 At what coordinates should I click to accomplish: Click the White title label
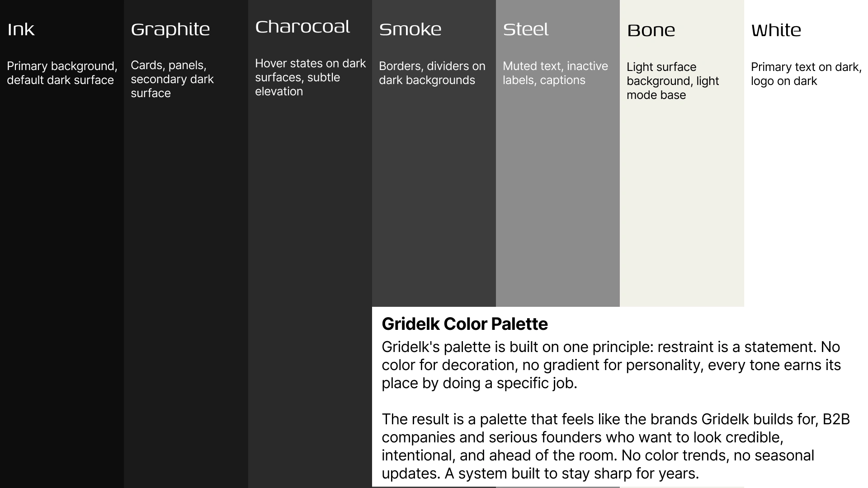click(x=776, y=31)
